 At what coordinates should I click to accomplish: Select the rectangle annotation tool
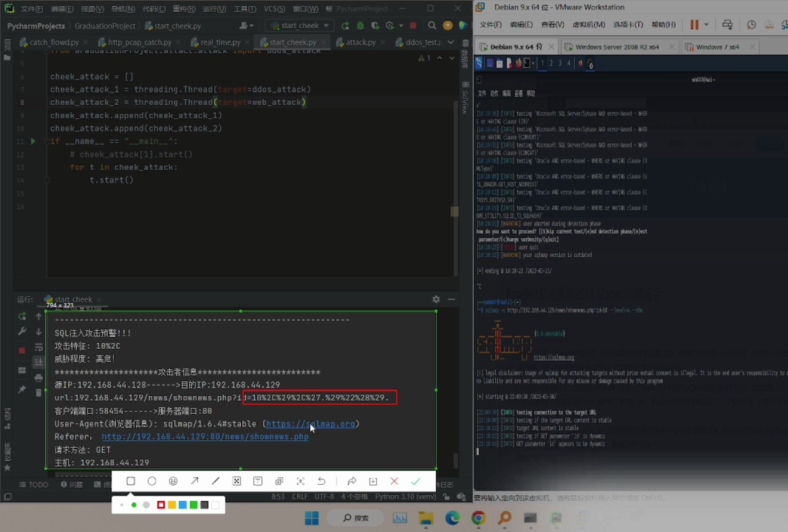tap(130, 481)
